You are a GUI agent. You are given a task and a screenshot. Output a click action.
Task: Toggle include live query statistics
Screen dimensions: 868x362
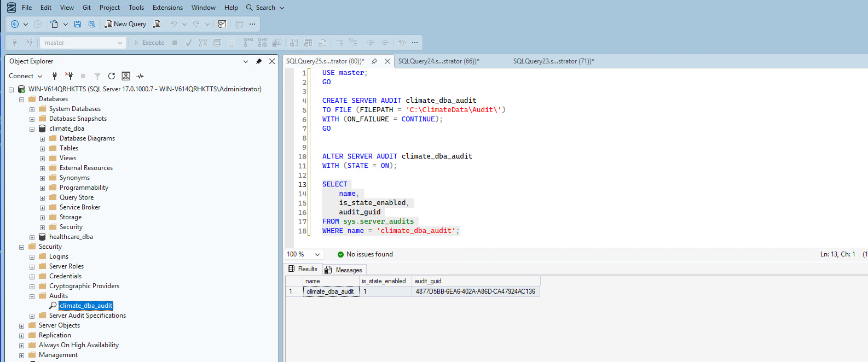coord(263,43)
